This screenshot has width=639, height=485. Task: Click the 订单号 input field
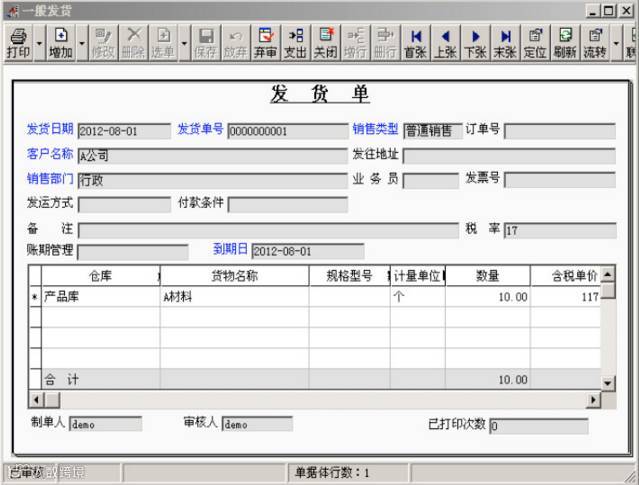(x=560, y=131)
